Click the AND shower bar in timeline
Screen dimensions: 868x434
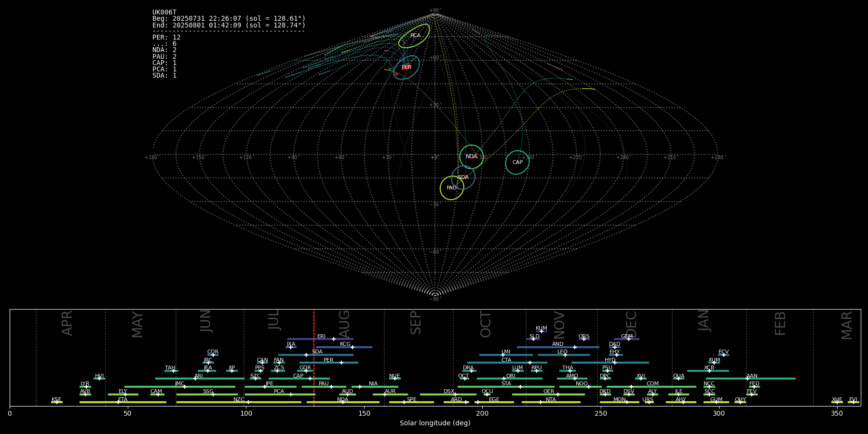pyautogui.click(x=558, y=347)
